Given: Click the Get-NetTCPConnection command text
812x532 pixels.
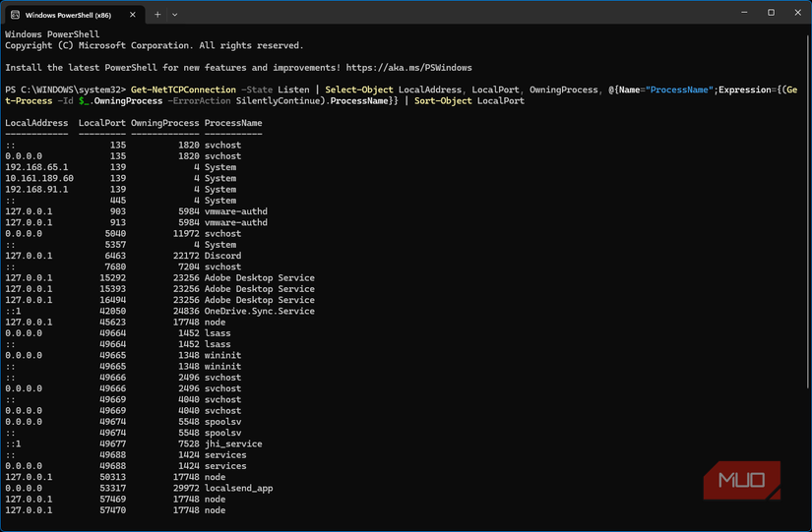Looking at the screenshot, I should coord(183,89).
